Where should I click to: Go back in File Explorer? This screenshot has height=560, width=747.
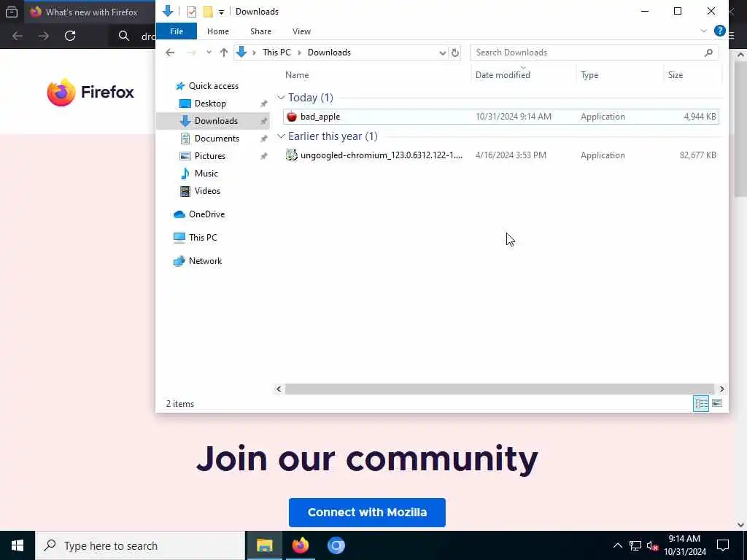tap(170, 52)
